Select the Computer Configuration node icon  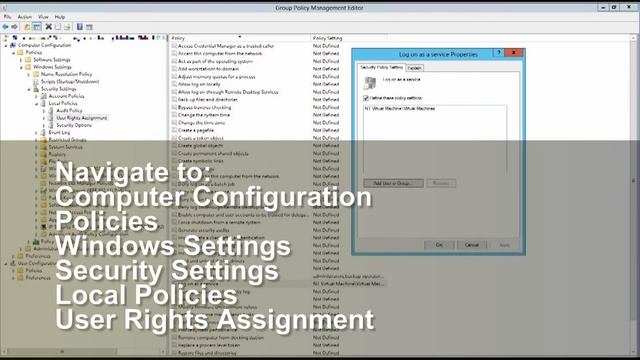(x=13, y=45)
